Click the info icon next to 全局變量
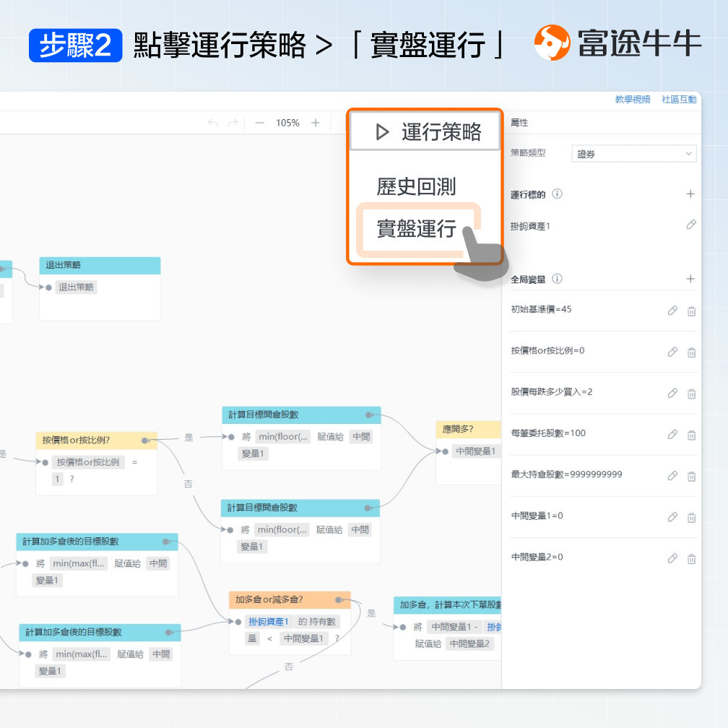 [x=557, y=279]
